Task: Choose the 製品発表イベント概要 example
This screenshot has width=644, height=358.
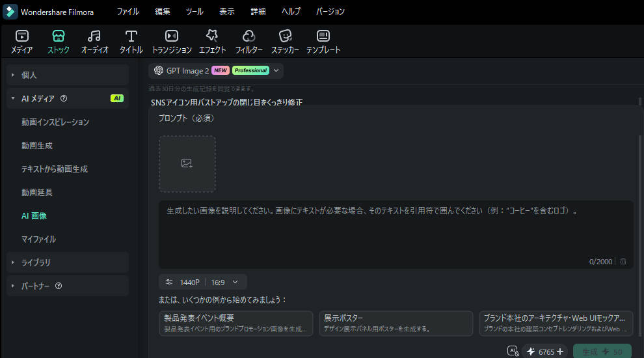Action: point(235,323)
